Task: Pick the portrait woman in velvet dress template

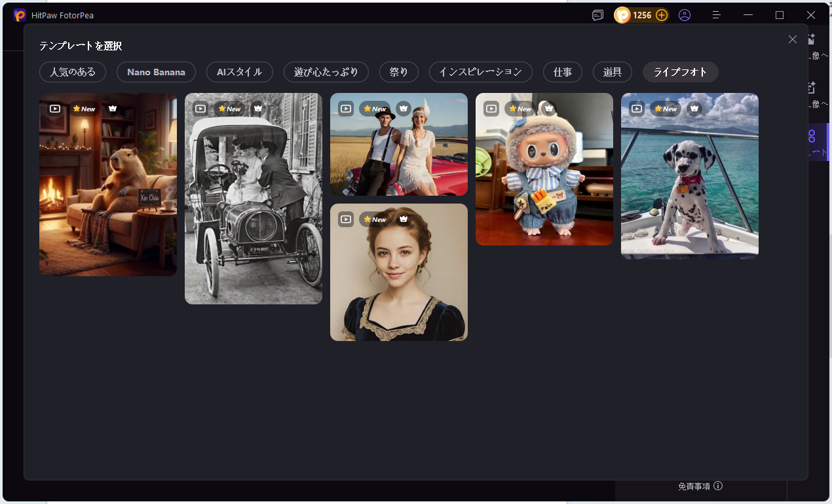Action: [x=398, y=281]
